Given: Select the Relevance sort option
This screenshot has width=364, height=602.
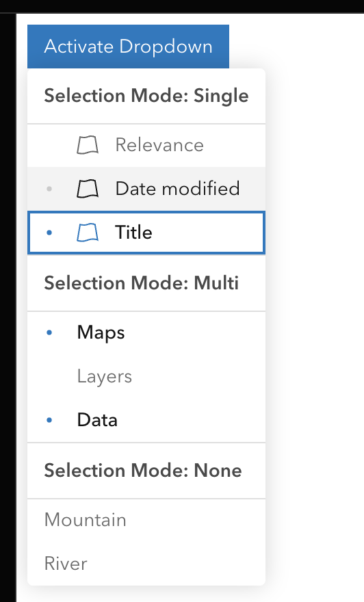Looking at the screenshot, I should tap(146, 145).
